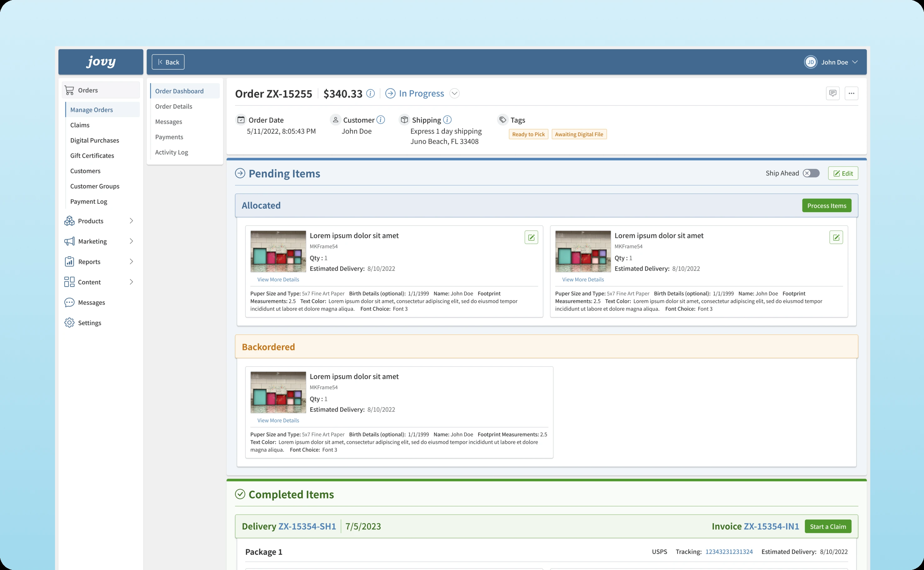
Task: Switch to the Order Details tab
Action: (x=173, y=106)
